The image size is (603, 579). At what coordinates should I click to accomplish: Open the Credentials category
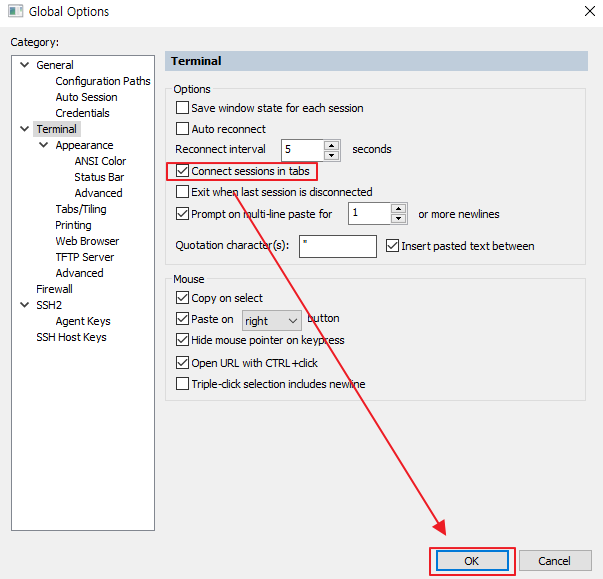click(x=82, y=113)
